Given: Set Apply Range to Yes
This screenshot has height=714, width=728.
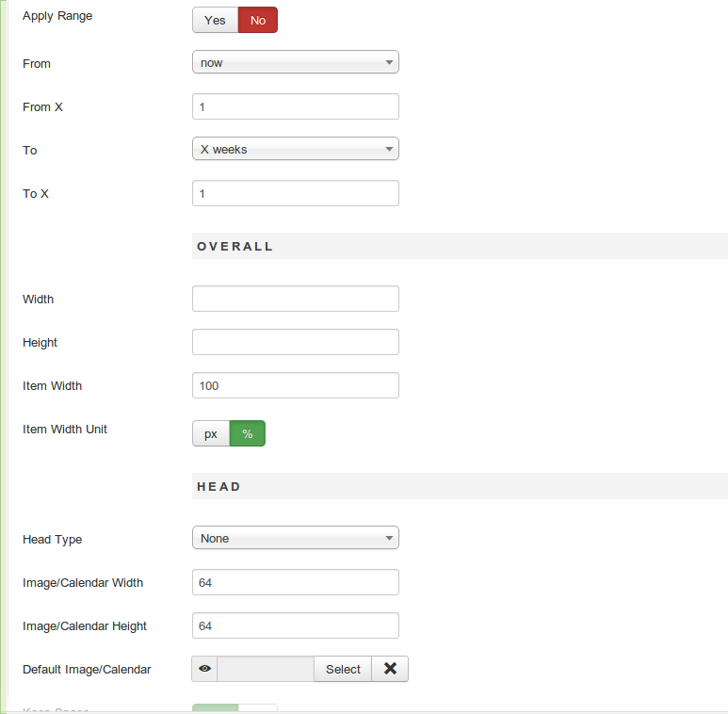Looking at the screenshot, I should click(215, 20).
